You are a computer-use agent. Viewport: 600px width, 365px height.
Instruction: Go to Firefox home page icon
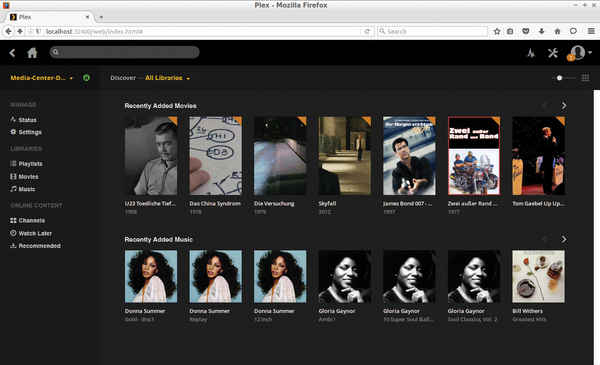pos(557,31)
